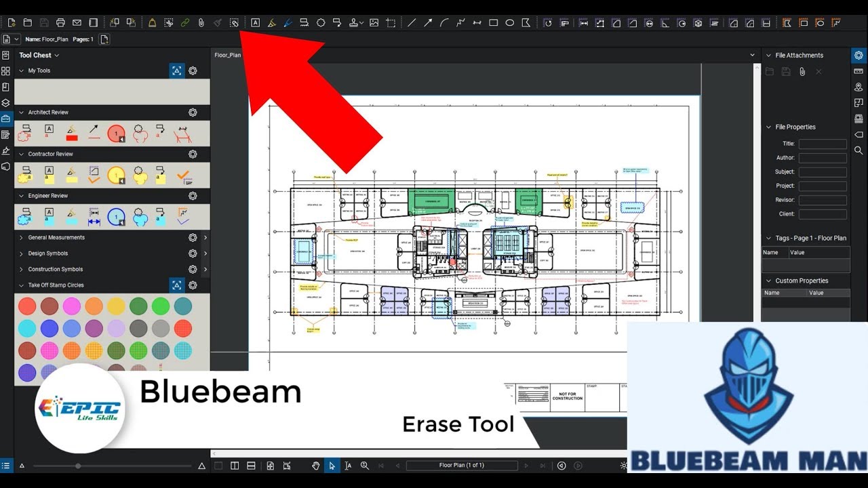
Task: Toggle Take Off Stamp Circles symbol mode
Action: (176, 285)
